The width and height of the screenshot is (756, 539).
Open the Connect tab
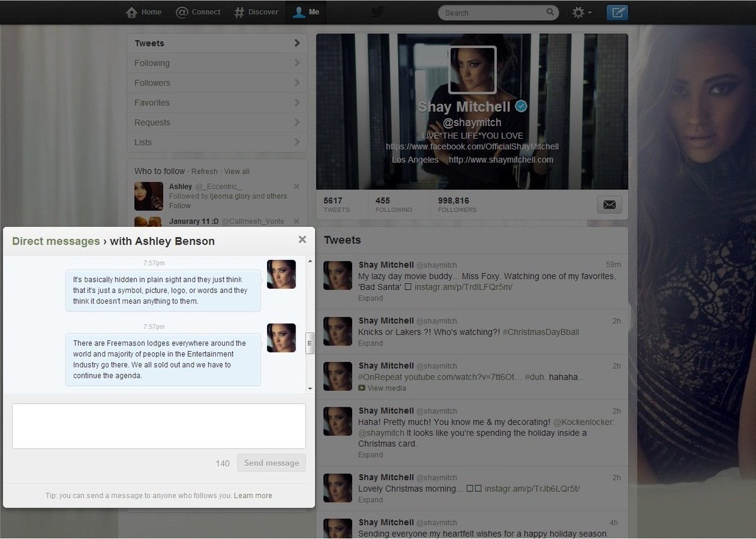(x=198, y=12)
